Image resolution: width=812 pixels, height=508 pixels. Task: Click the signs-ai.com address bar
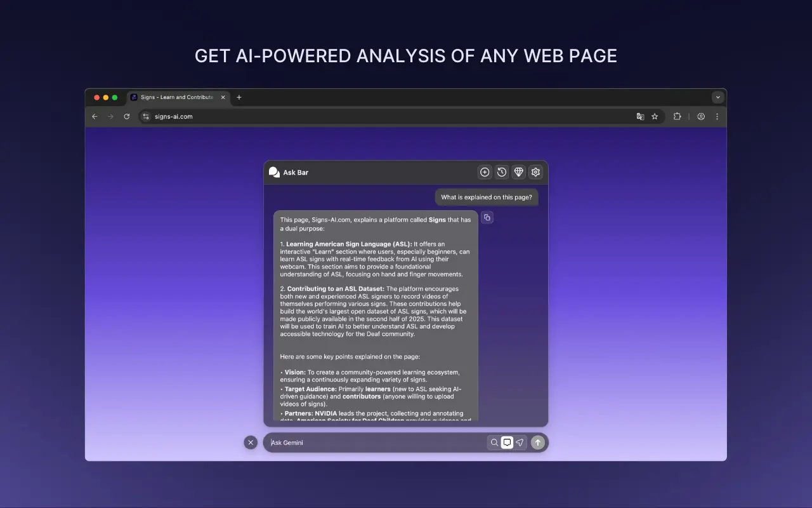pos(401,116)
